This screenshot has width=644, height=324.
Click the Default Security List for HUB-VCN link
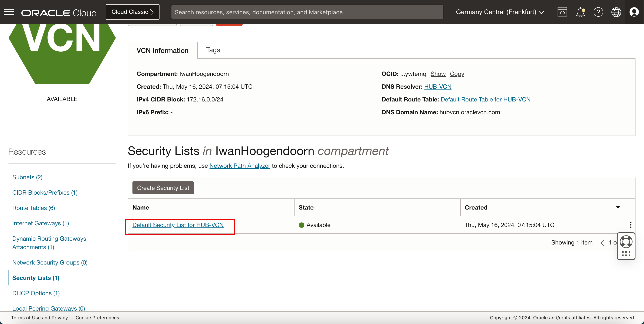(x=178, y=225)
